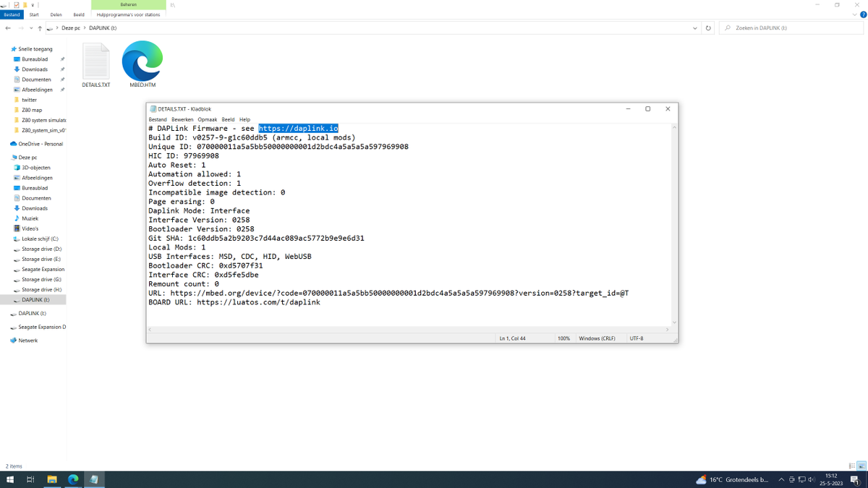Open pinned Afbeeldingen in quick access
Image resolution: width=868 pixels, height=488 pixels.
point(37,90)
